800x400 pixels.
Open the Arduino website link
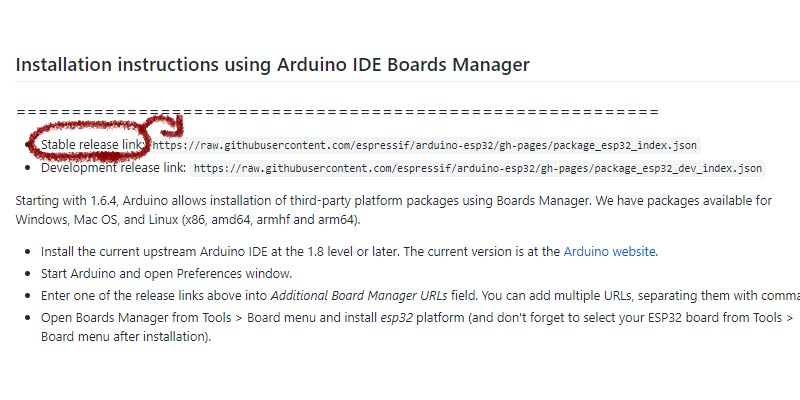(x=609, y=252)
